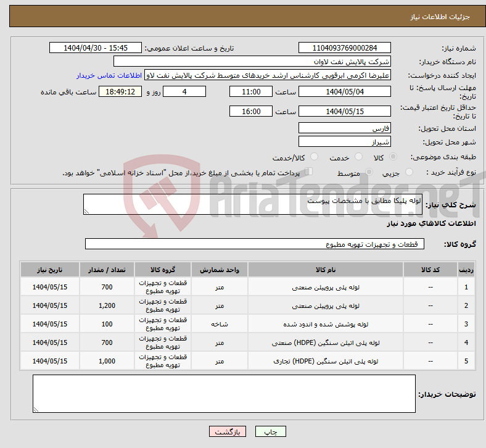Click the announcement date field 1404/04/30 - 15:45

[x=96, y=48]
